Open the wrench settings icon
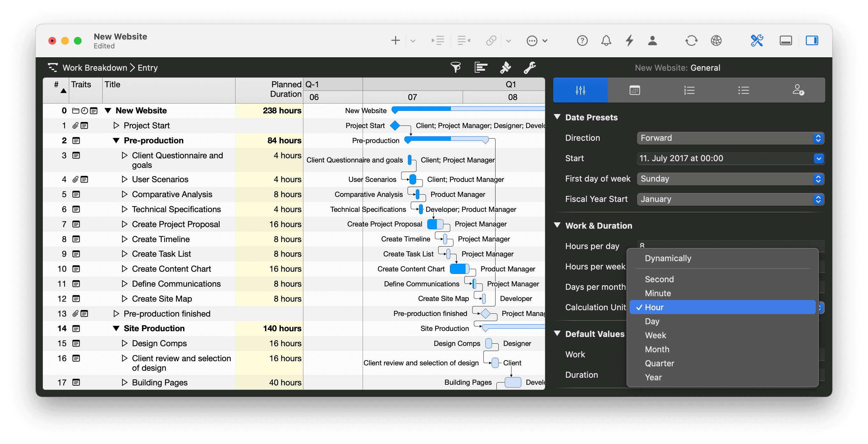This screenshot has width=868, height=444. click(529, 68)
